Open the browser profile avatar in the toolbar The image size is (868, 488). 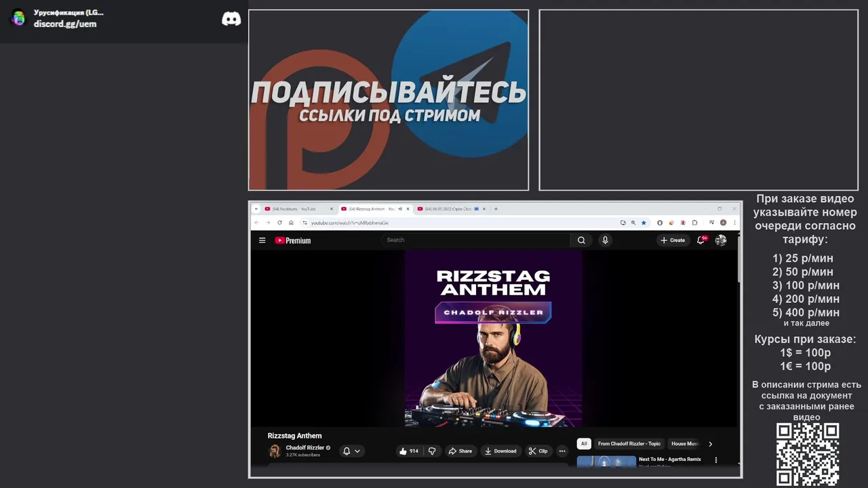(x=724, y=222)
